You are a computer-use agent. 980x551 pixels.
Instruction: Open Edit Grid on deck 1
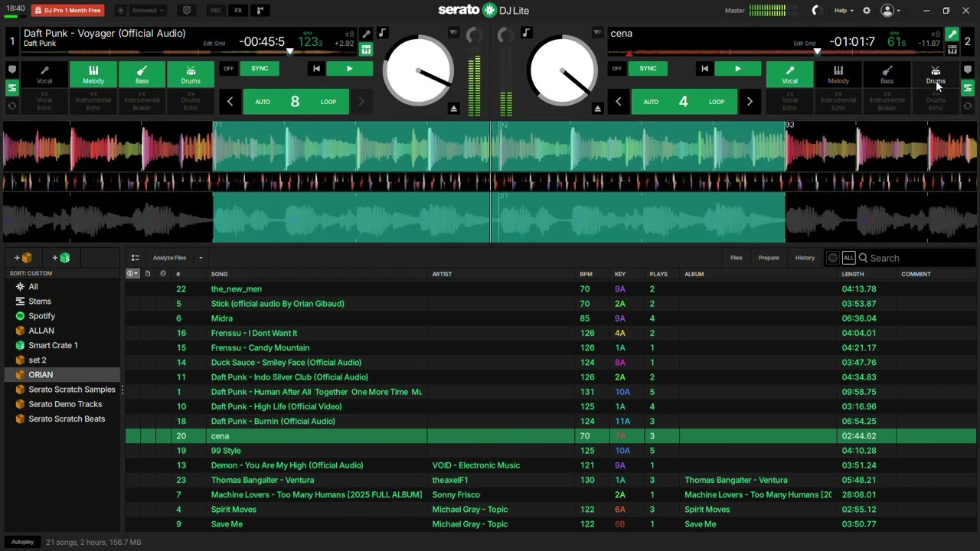214,44
